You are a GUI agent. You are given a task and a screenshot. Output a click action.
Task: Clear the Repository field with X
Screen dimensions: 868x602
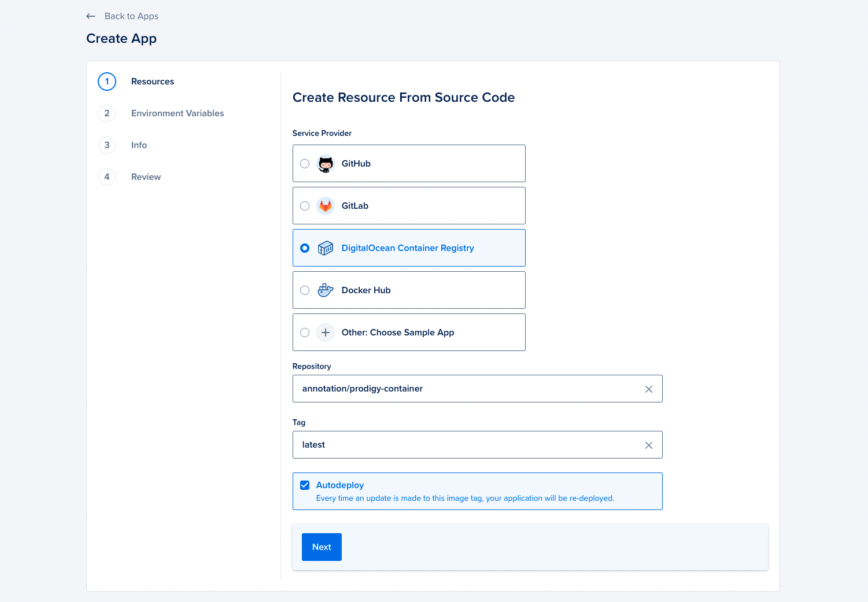pyautogui.click(x=649, y=389)
